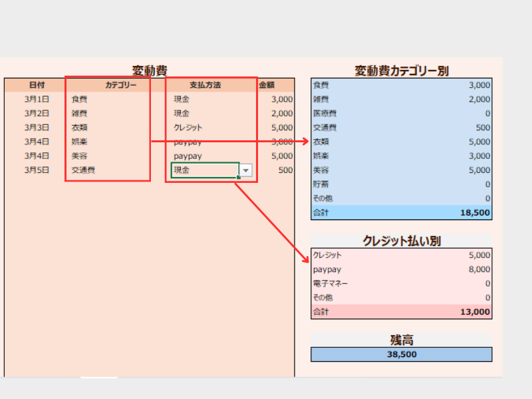Select the 残高 value cell showing 38,500
532x399 pixels.
point(402,354)
